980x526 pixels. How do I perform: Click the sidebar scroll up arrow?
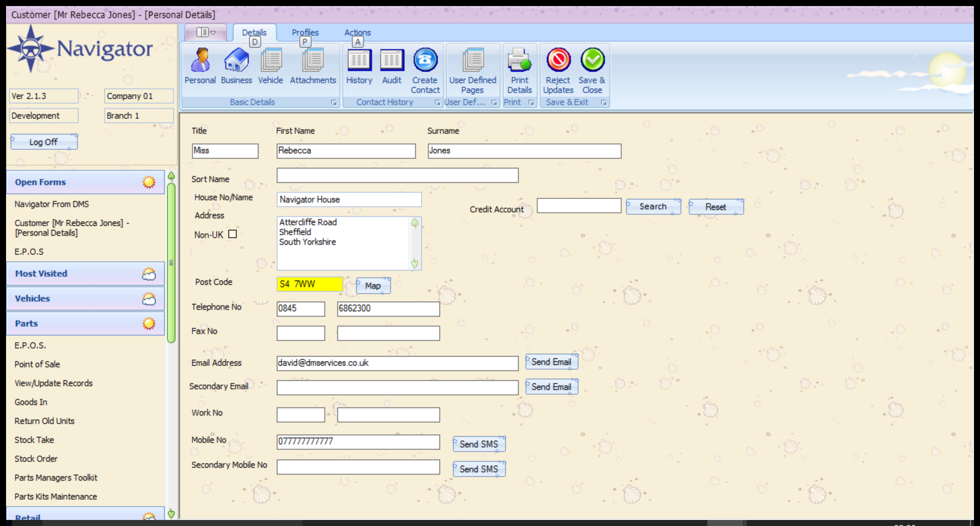coord(171,176)
